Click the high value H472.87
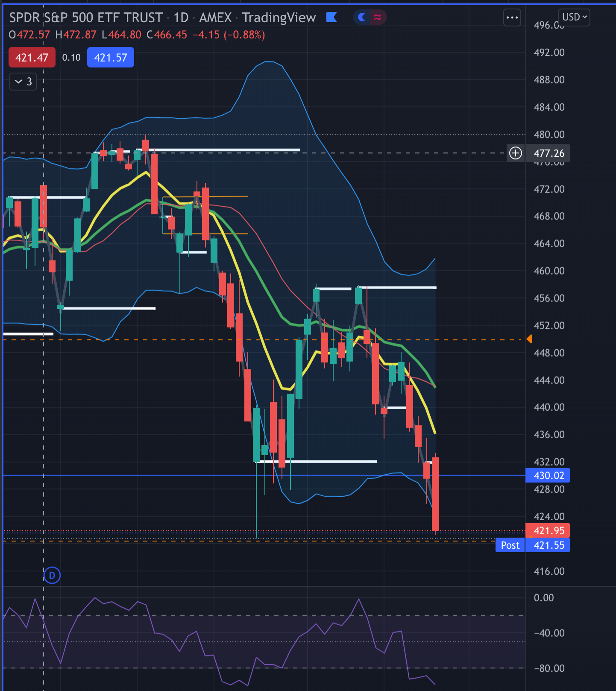Viewport: 616px width, 691px height. click(x=76, y=35)
